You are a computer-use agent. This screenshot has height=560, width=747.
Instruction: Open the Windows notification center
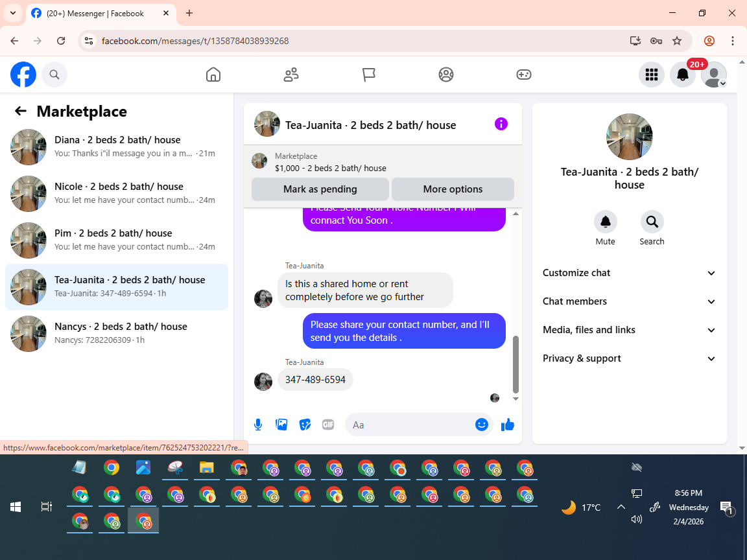click(726, 508)
